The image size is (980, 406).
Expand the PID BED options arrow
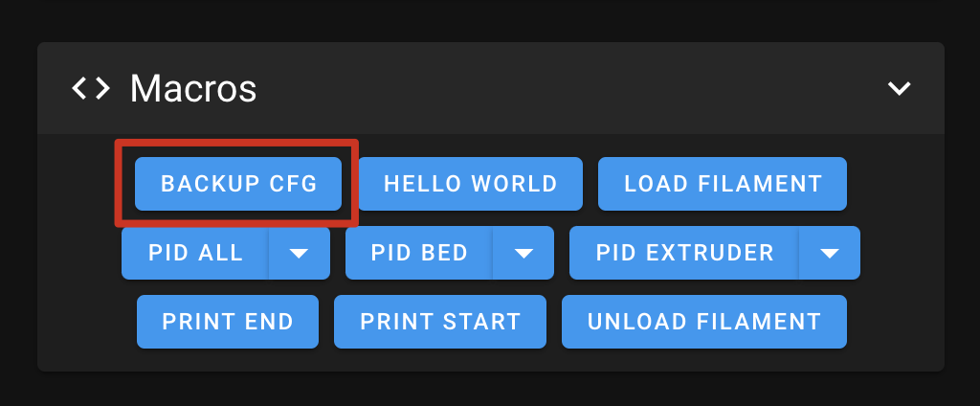523,253
